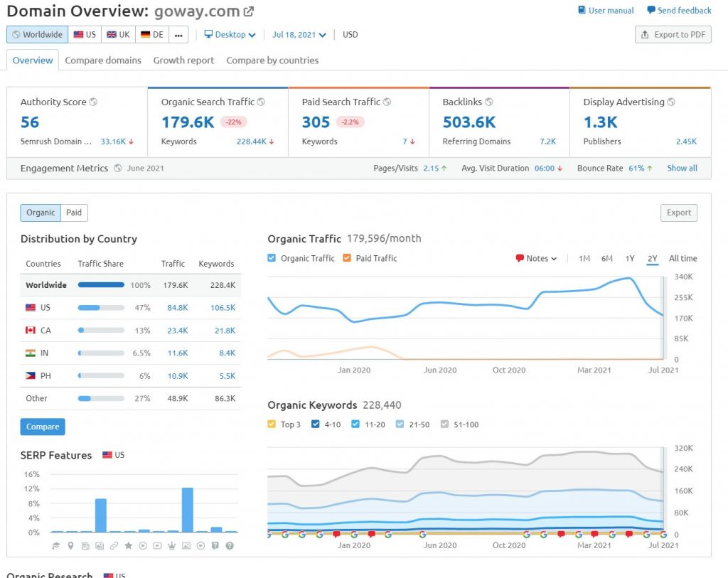728x578 pixels.
Task: Switch to the Compare domains tab
Action: [103, 60]
